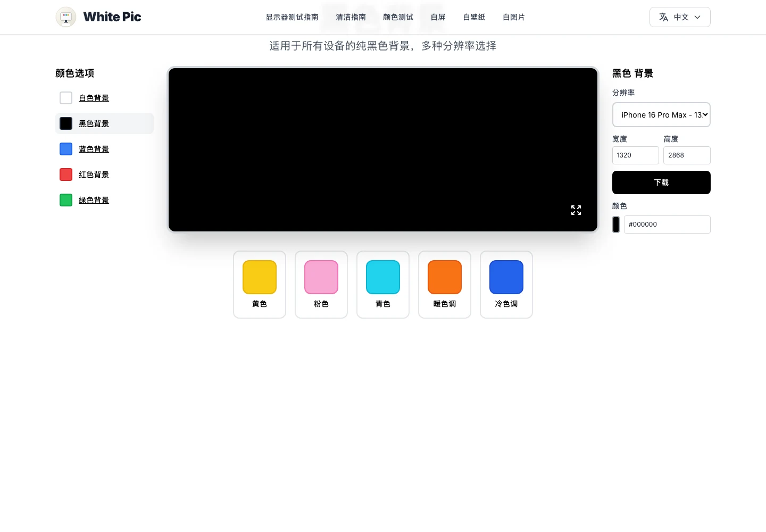The image size is (766, 532).
Task: Open 白图片 in top navigation
Action: [514, 17]
